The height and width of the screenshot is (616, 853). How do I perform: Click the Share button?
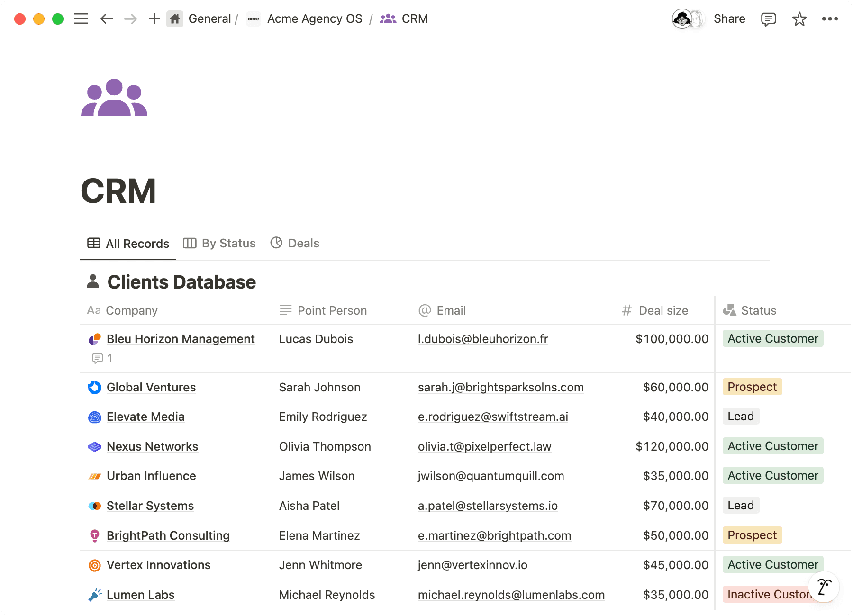point(729,18)
